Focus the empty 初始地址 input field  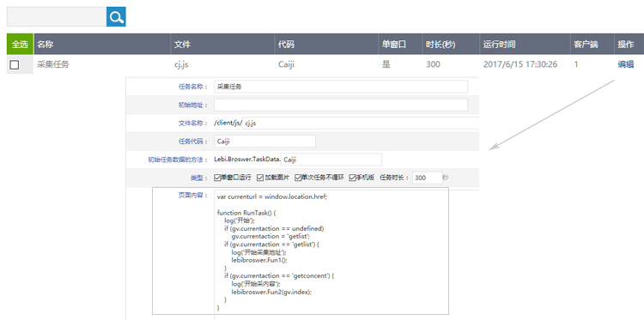pyautogui.click(x=341, y=105)
